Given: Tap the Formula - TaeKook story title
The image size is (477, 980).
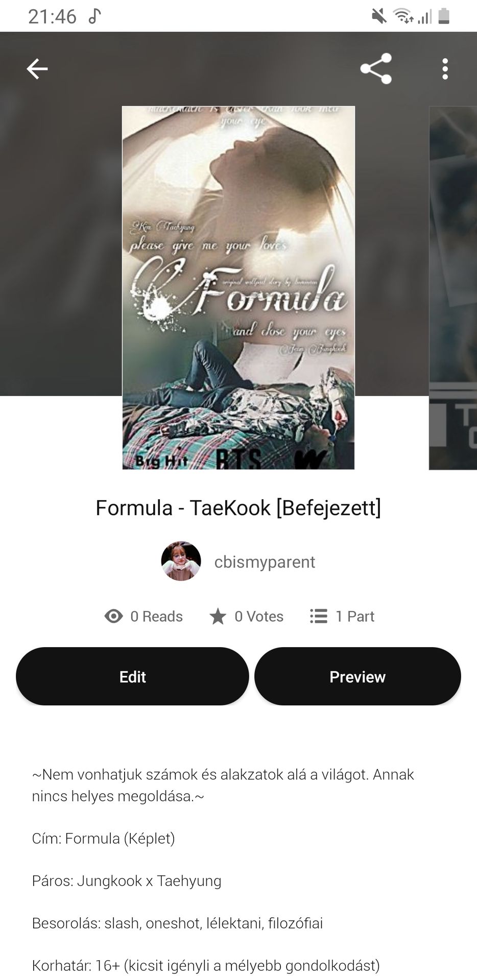Looking at the screenshot, I should [x=238, y=508].
